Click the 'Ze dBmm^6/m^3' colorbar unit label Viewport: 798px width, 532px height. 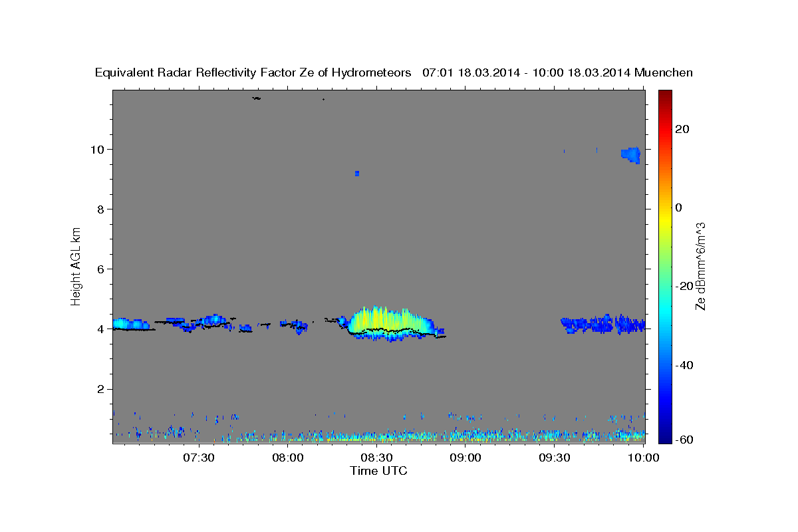pyautogui.click(x=700, y=266)
